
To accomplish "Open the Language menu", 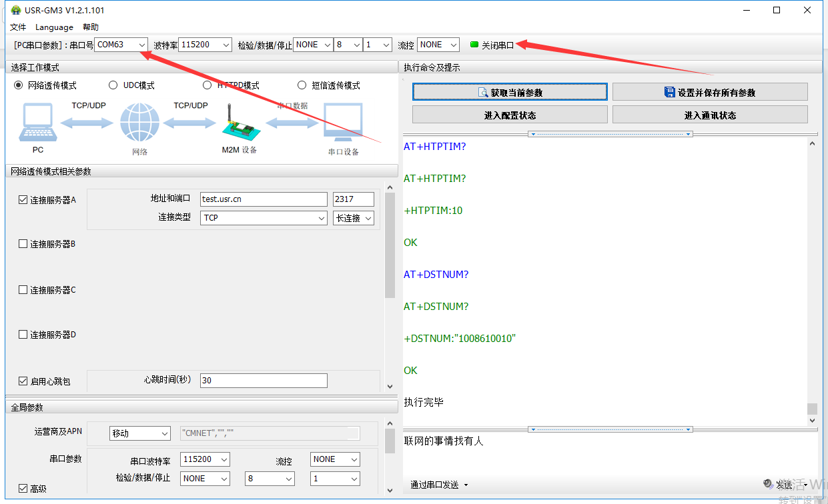I will tap(54, 27).
